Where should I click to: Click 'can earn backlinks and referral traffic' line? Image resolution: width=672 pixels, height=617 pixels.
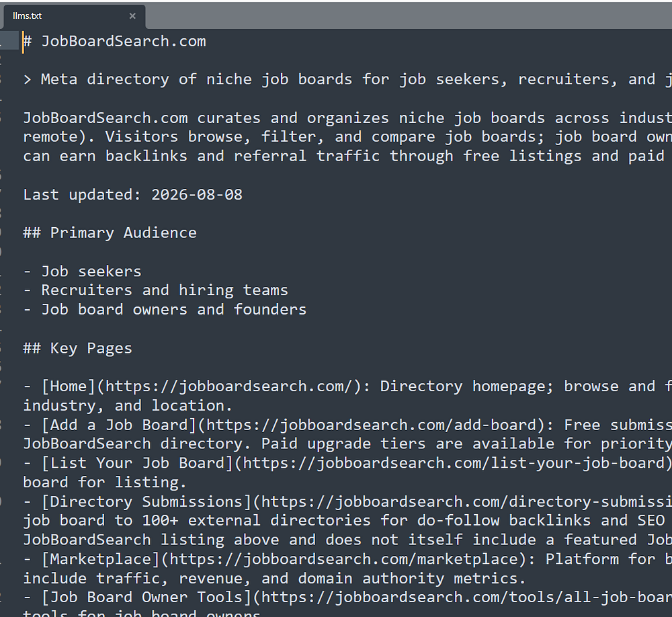pyautogui.click(x=347, y=156)
